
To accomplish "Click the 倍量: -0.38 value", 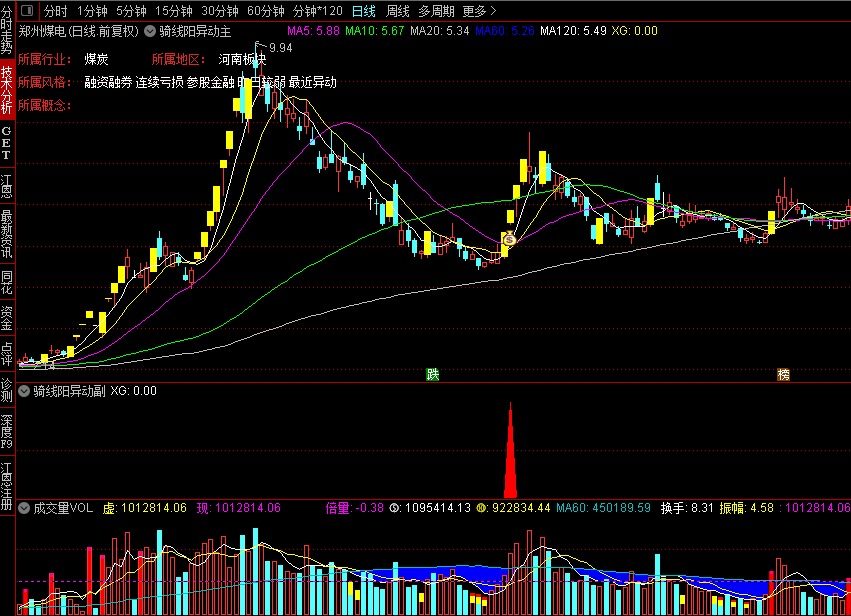I will [x=354, y=508].
